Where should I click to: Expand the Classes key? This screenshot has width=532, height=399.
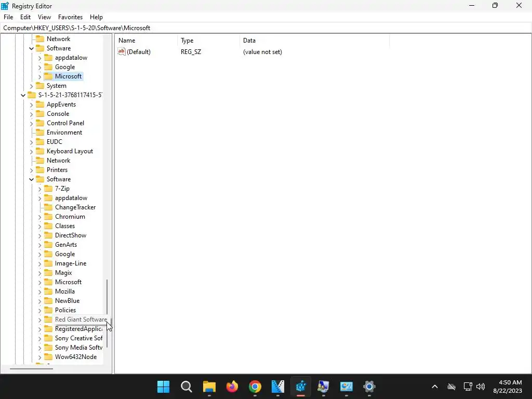coord(39,227)
